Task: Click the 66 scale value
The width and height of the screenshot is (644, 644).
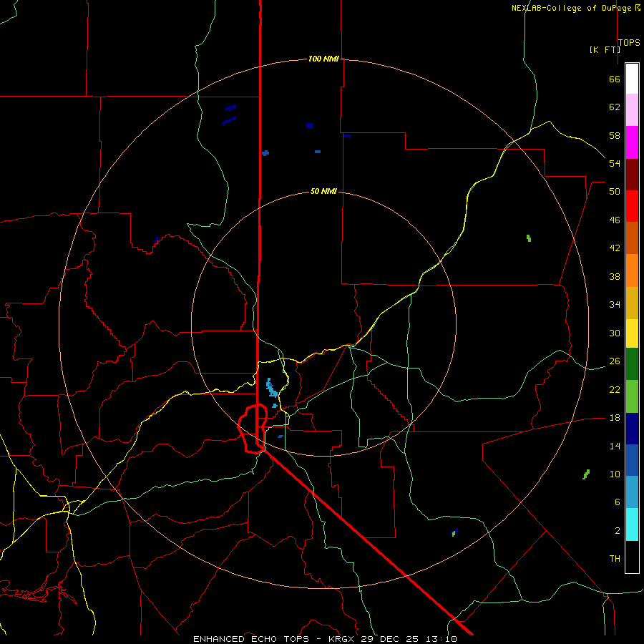Action: pyautogui.click(x=615, y=79)
